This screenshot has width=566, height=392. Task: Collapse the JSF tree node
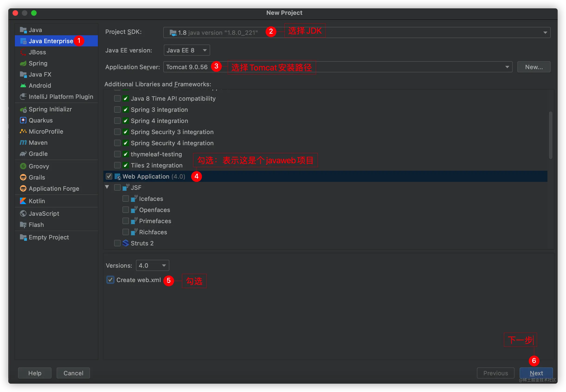107,187
